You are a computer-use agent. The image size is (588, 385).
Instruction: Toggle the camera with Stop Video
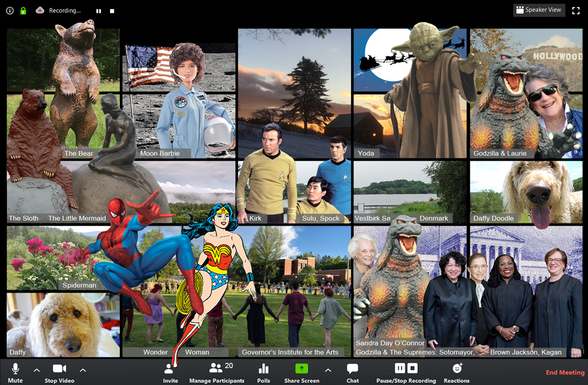tap(59, 369)
